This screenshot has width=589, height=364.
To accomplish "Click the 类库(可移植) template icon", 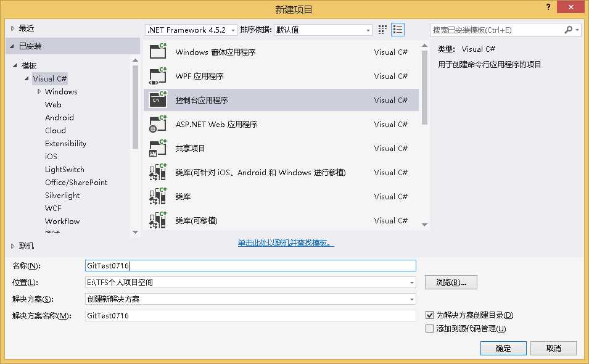I will (158, 220).
